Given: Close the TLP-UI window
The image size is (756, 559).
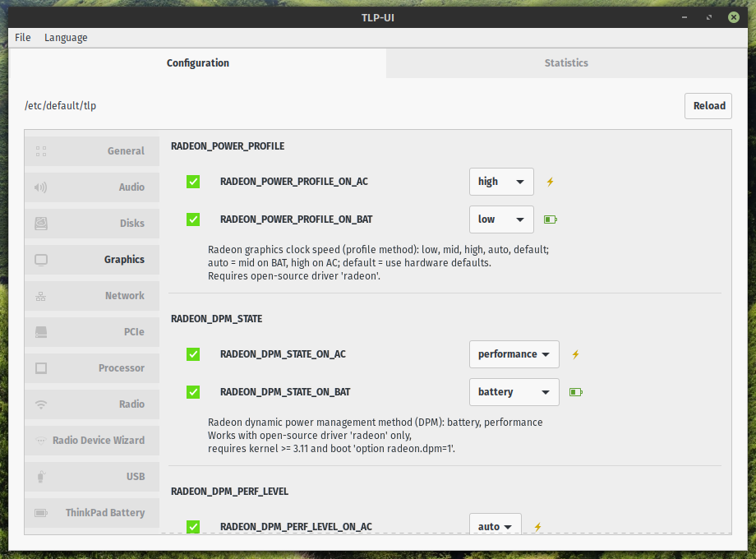Looking at the screenshot, I should coord(734,17).
